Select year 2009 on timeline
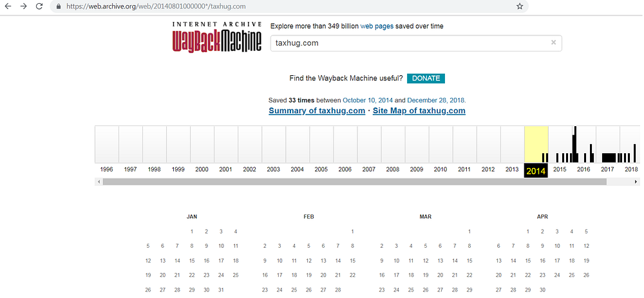644x298 pixels. 416,169
